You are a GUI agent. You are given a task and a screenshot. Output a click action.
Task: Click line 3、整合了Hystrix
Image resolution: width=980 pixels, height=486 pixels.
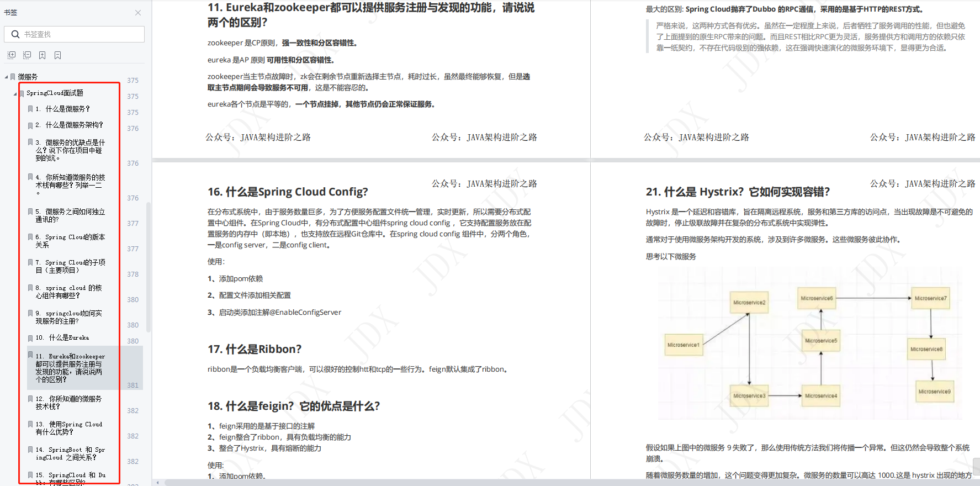pyautogui.click(x=264, y=448)
